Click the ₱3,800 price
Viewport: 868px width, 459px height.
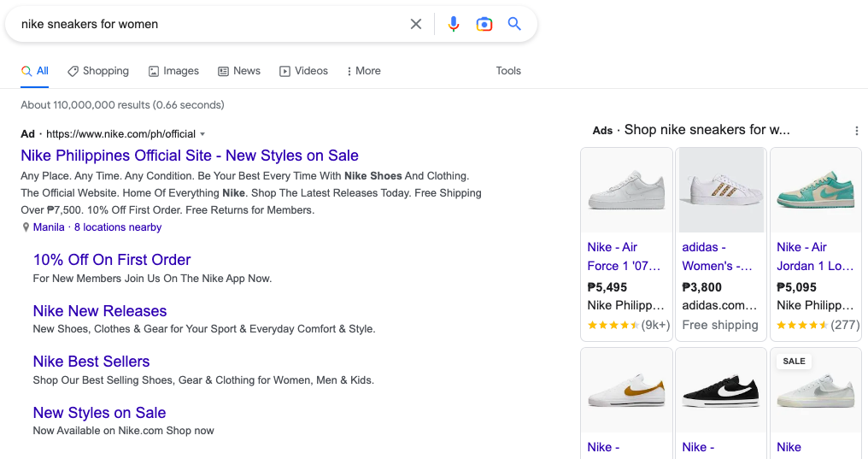tap(702, 287)
